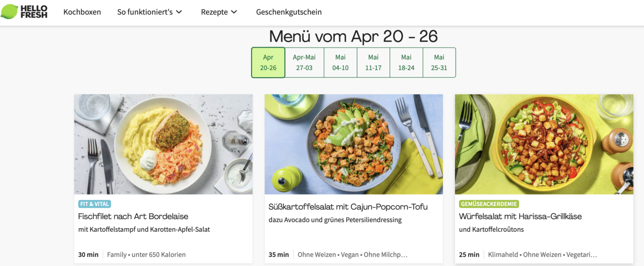This screenshot has width=644, height=266.
Task: Expand the Rezepte menu
Action: pyautogui.click(x=214, y=12)
